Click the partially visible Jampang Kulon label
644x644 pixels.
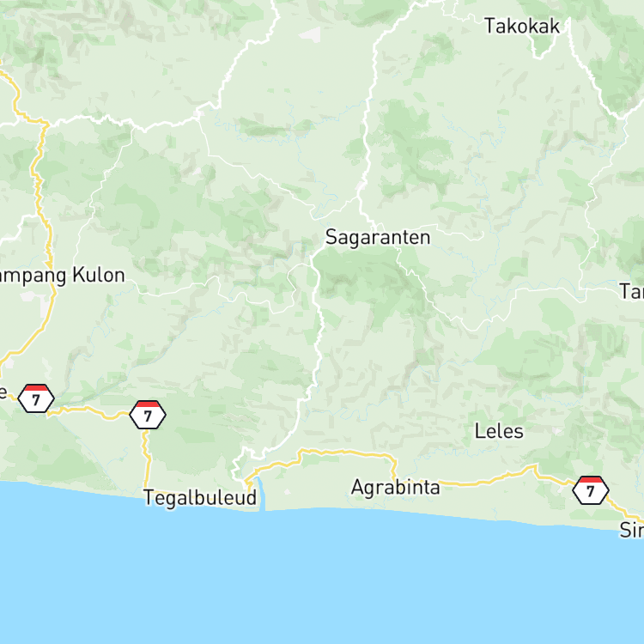[62, 276]
